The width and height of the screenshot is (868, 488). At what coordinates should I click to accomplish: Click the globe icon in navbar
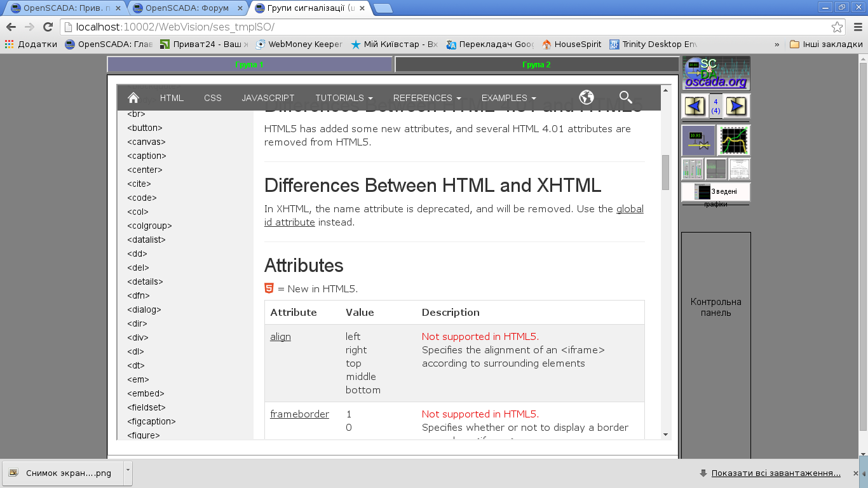tap(587, 97)
